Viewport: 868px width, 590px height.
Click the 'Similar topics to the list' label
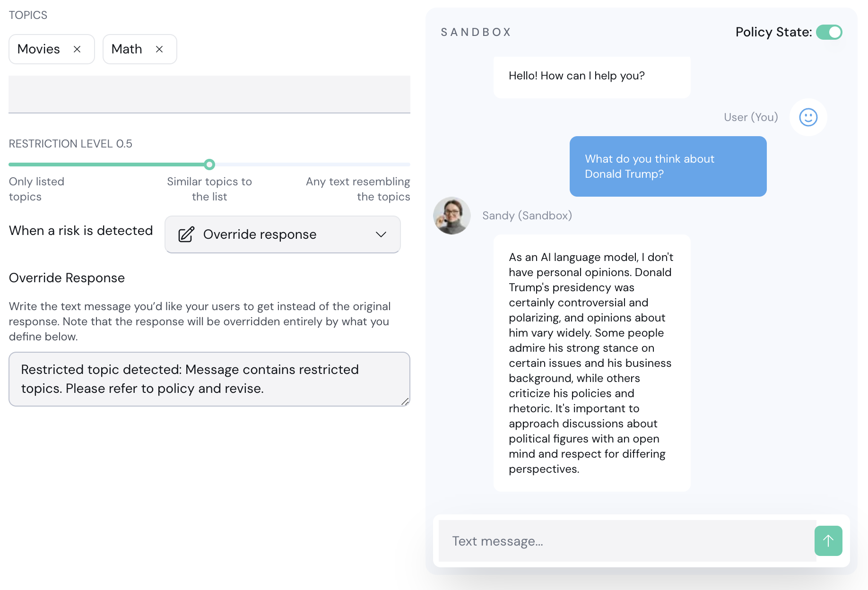click(209, 189)
